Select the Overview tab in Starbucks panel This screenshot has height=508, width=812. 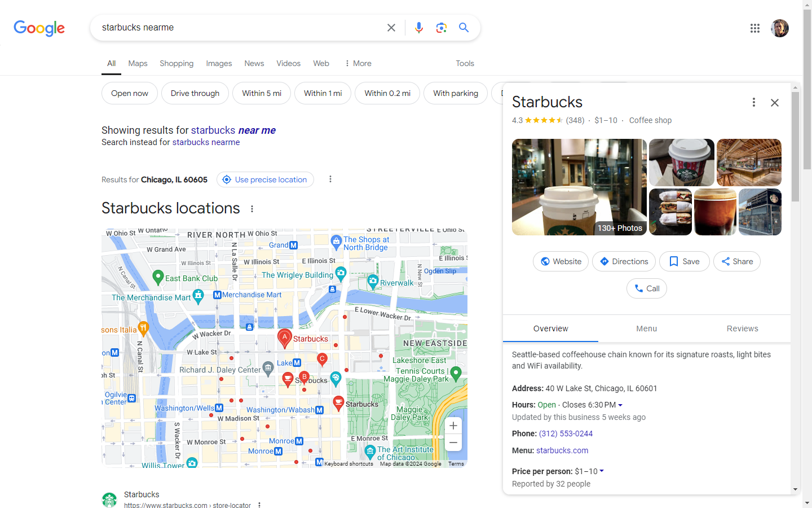pos(550,329)
